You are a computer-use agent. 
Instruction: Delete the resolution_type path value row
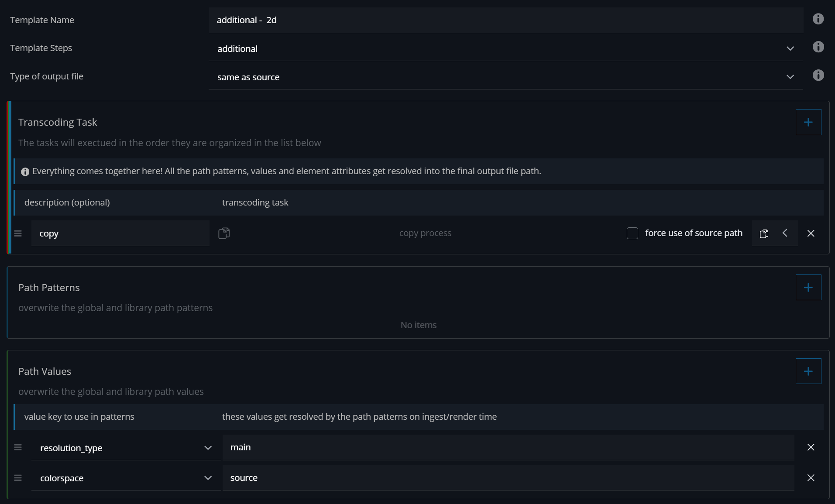[x=811, y=447]
